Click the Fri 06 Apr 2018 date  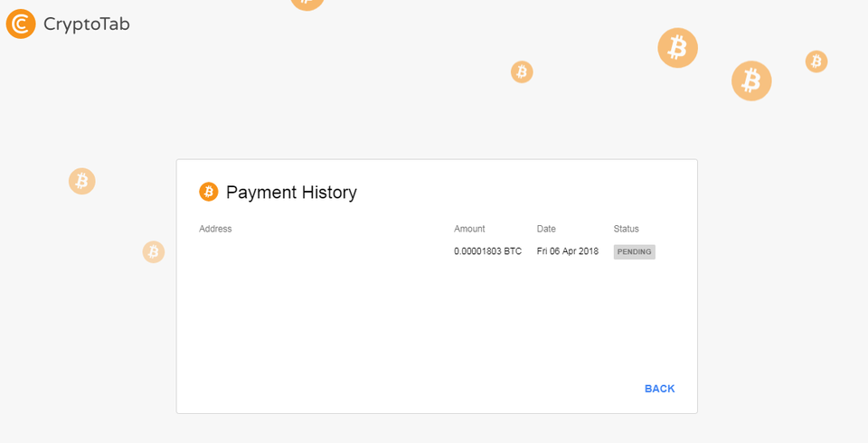click(567, 251)
